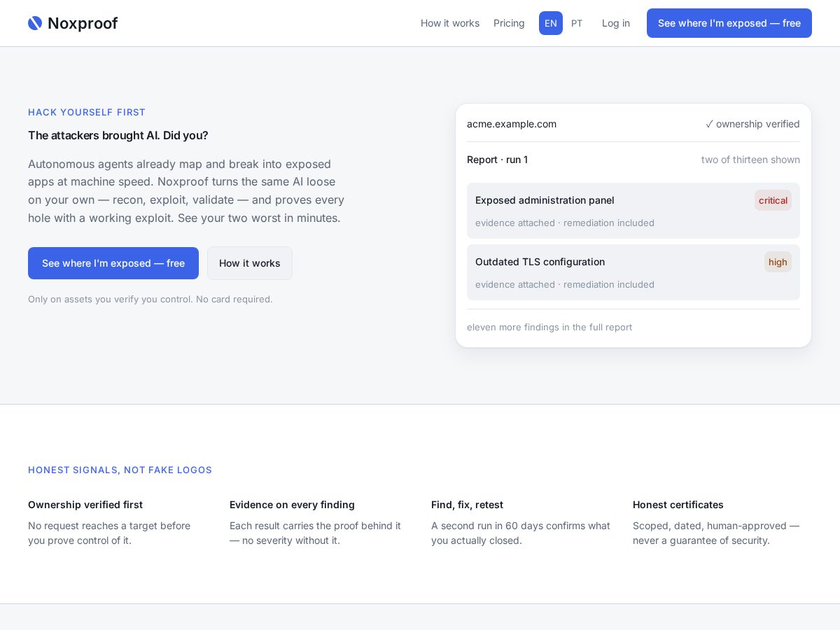Click Ownership verified first heading
The height and width of the screenshot is (630, 840).
85,505
